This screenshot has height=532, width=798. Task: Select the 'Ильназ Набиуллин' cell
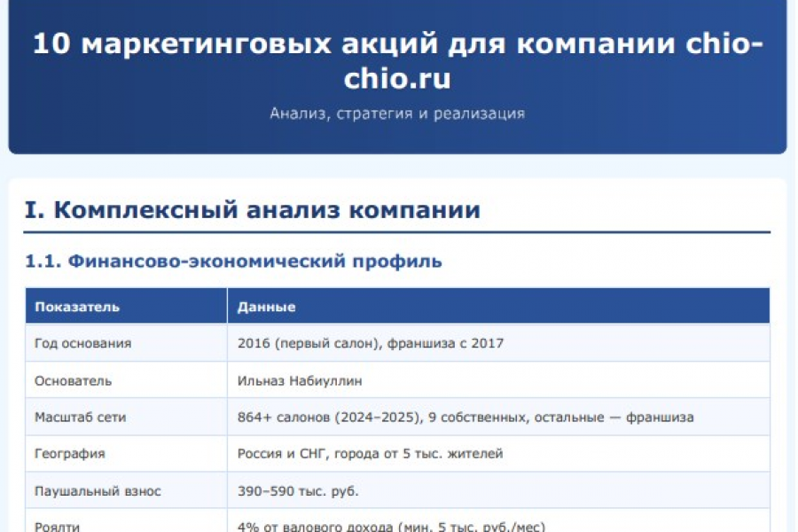coord(498,380)
